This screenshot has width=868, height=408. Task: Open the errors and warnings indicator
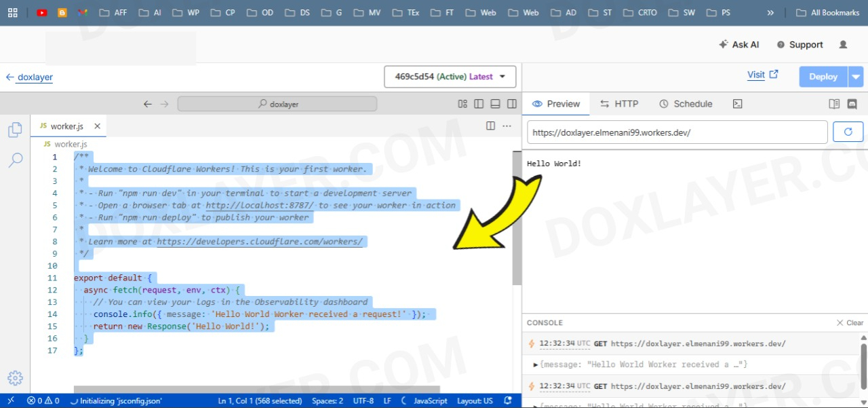tap(43, 401)
